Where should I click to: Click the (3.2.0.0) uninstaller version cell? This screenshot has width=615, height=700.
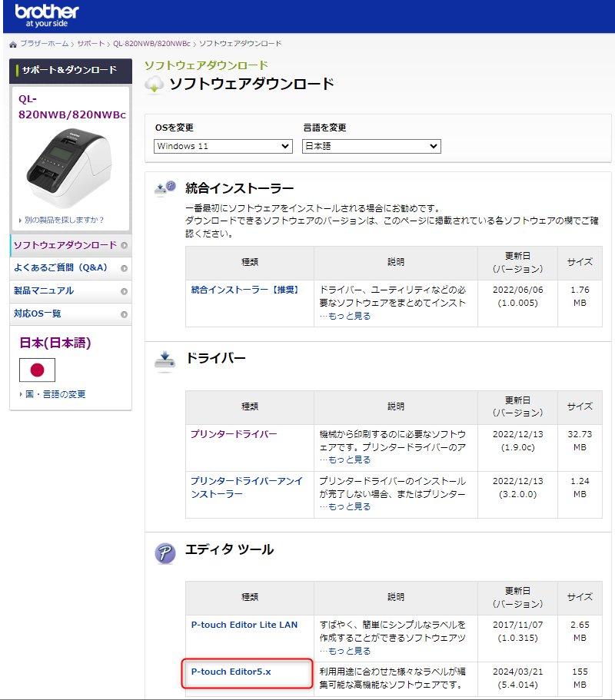(x=517, y=494)
